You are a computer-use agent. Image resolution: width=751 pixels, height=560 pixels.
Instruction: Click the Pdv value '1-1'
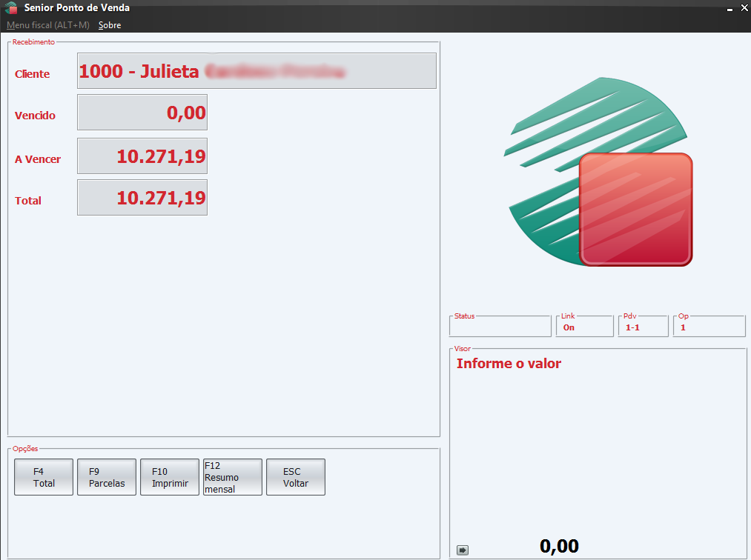[632, 327]
